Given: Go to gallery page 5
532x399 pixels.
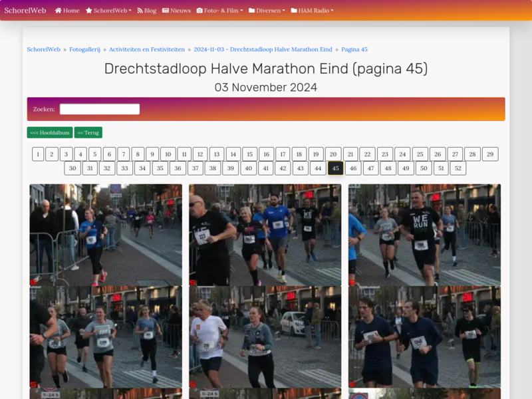Looking at the screenshot, I should point(95,154).
